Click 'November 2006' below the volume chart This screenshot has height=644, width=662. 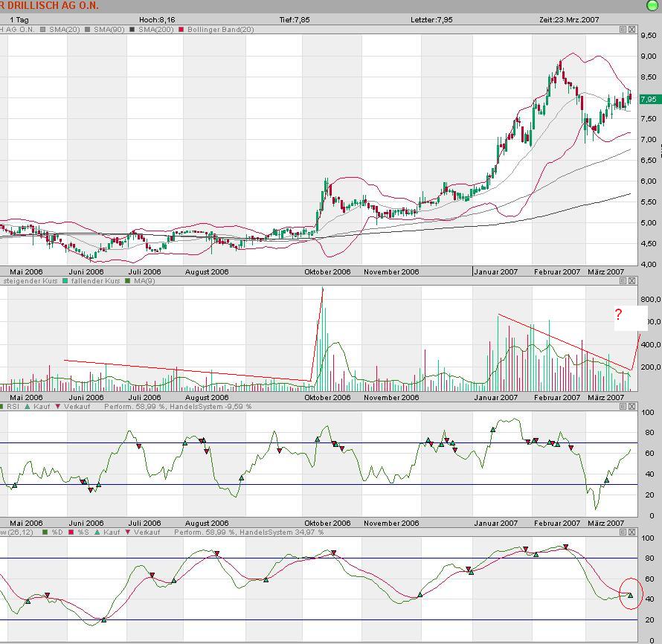(391, 398)
